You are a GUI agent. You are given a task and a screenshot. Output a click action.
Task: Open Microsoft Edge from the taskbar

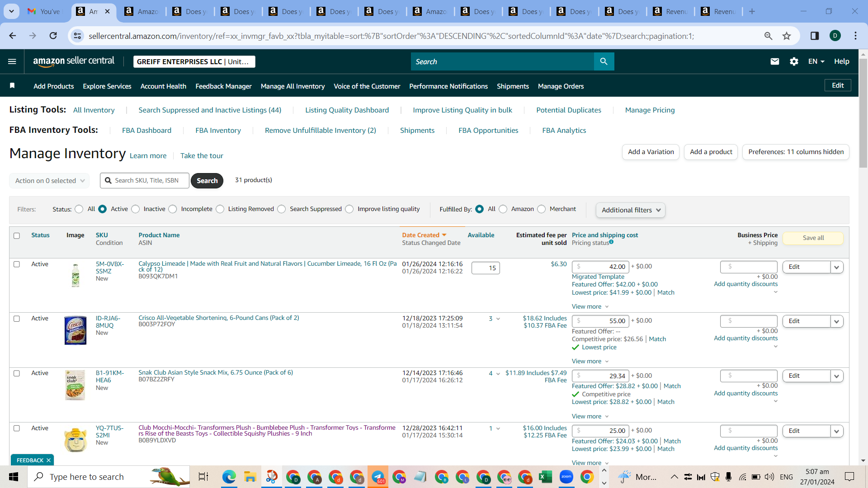pos(229,477)
